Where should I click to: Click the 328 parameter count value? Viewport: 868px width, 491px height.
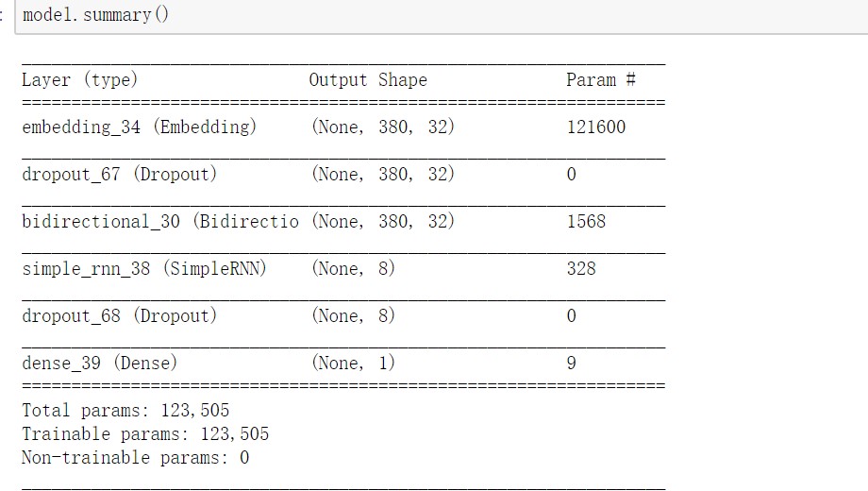[x=581, y=269]
